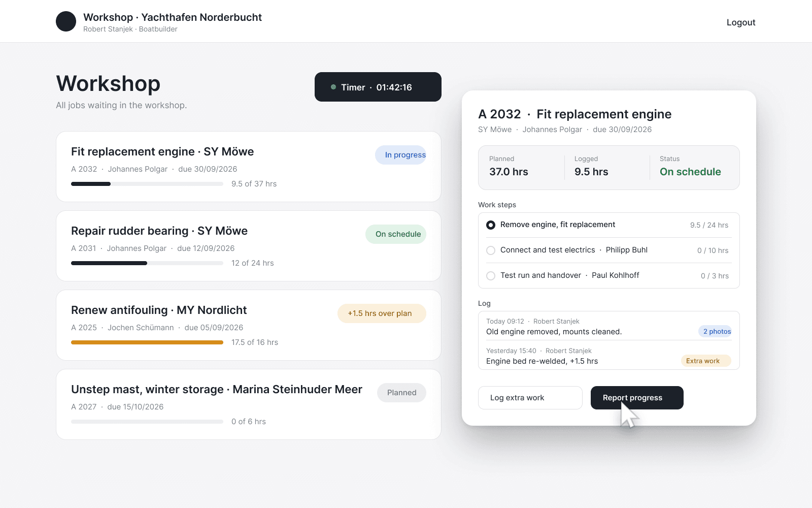Click progress bar showing 9.5 of 37 hrs
Image resolution: width=812 pixels, height=508 pixels.
click(147, 184)
